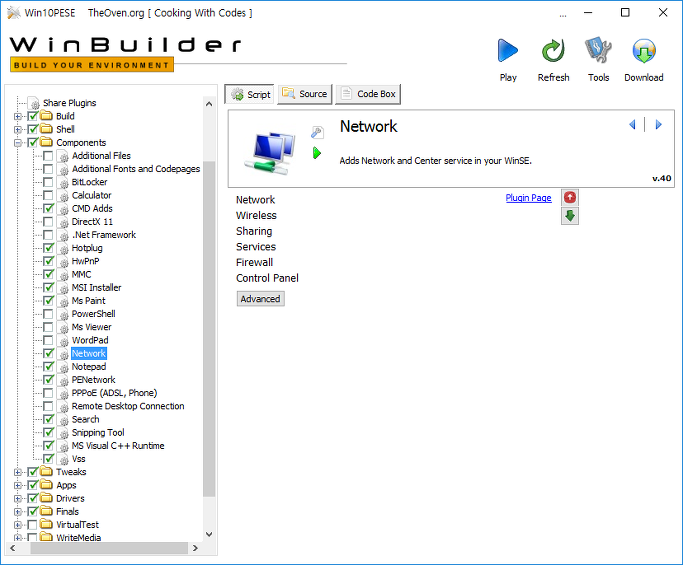Expand the Tweaks tree node
683x565 pixels.
[x=18, y=472]
